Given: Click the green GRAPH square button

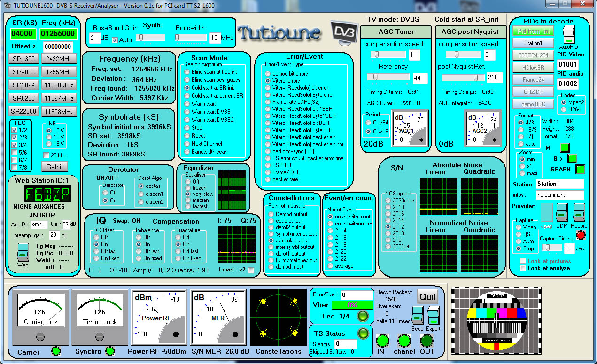Looking at the screenshot, I should click(x=581, y=169).
